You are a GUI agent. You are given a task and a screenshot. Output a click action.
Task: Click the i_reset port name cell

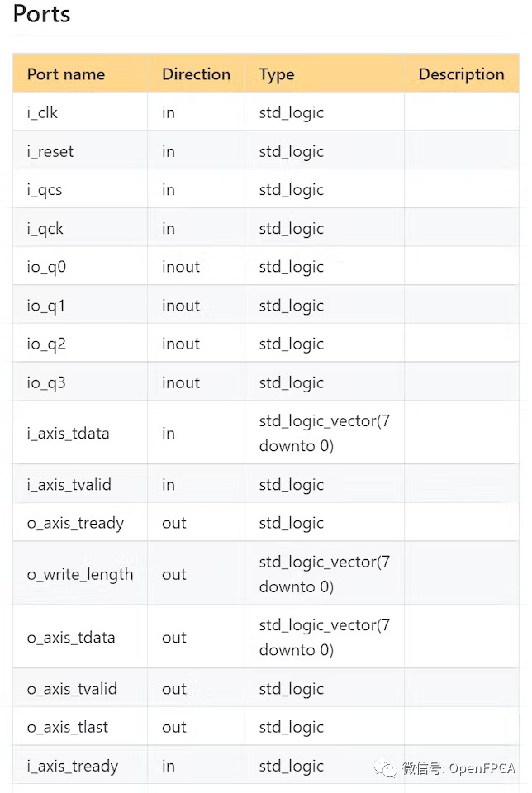pyautogui.click(x=80, y=150)
